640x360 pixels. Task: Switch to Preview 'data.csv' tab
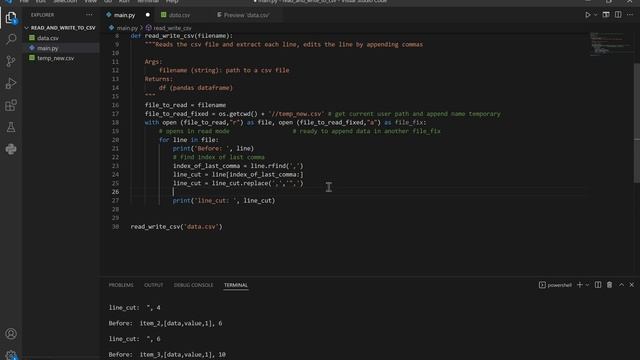click(246, 15)
